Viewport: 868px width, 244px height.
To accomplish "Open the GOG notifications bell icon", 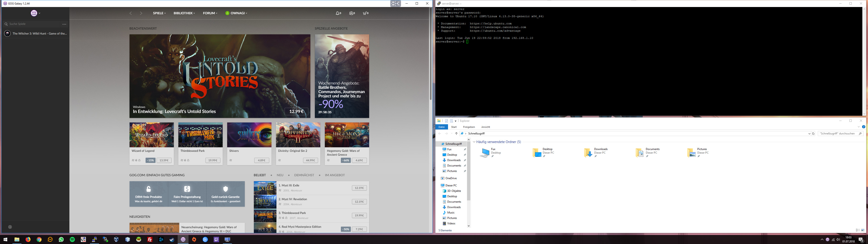I will [x=338, y=13].
